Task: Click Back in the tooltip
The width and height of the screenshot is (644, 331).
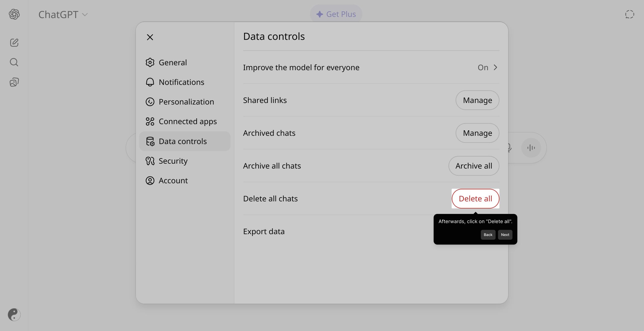Action: [488, 235]
